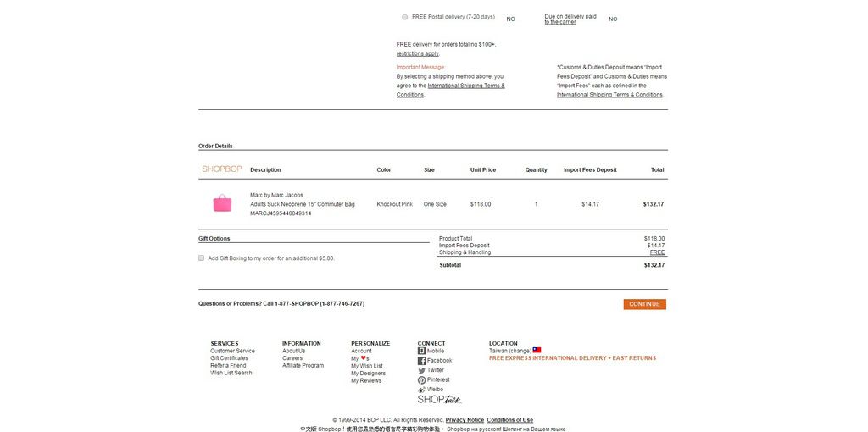Open the Chinese Shopbop language link
Viewport: 868px width, 432px height.
pyautogui.click(x=371, y=429)
